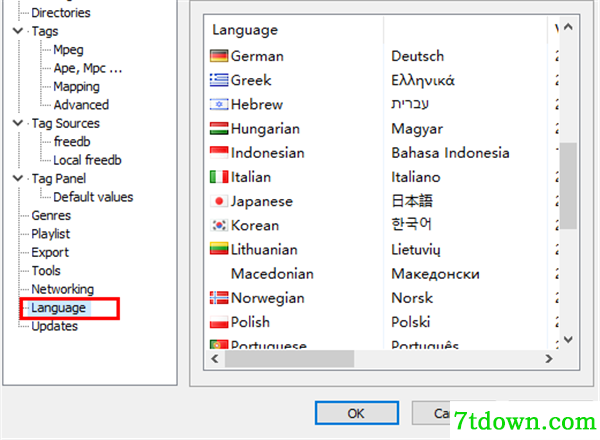Screen dimensions: 600x440
Task: Select the Korean language row
Action: pos(383,225)
